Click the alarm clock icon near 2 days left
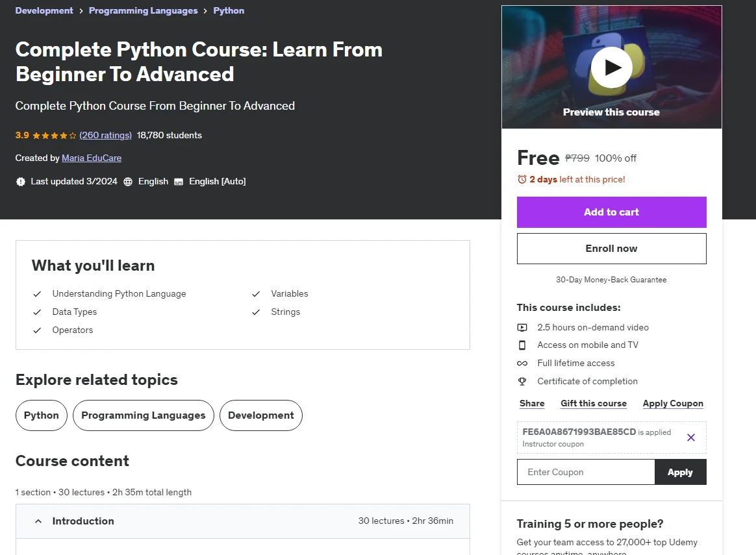The image size is (756, 555). [522, 179]
